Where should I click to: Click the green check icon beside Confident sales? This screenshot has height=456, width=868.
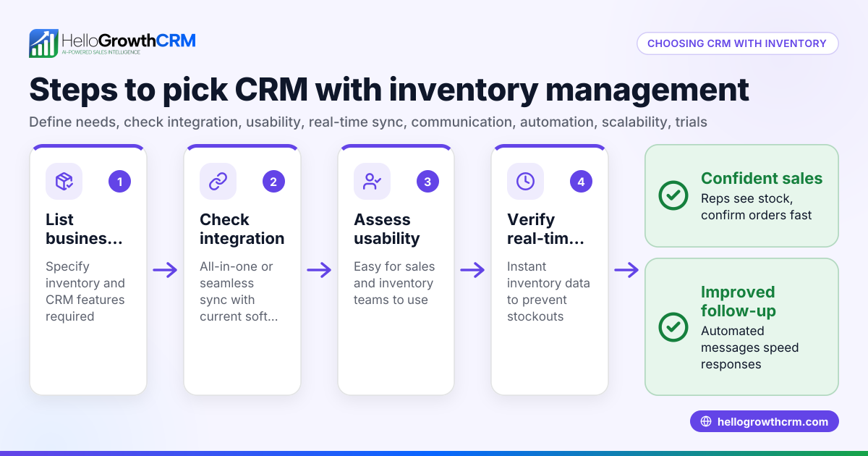tap(673, 195)
